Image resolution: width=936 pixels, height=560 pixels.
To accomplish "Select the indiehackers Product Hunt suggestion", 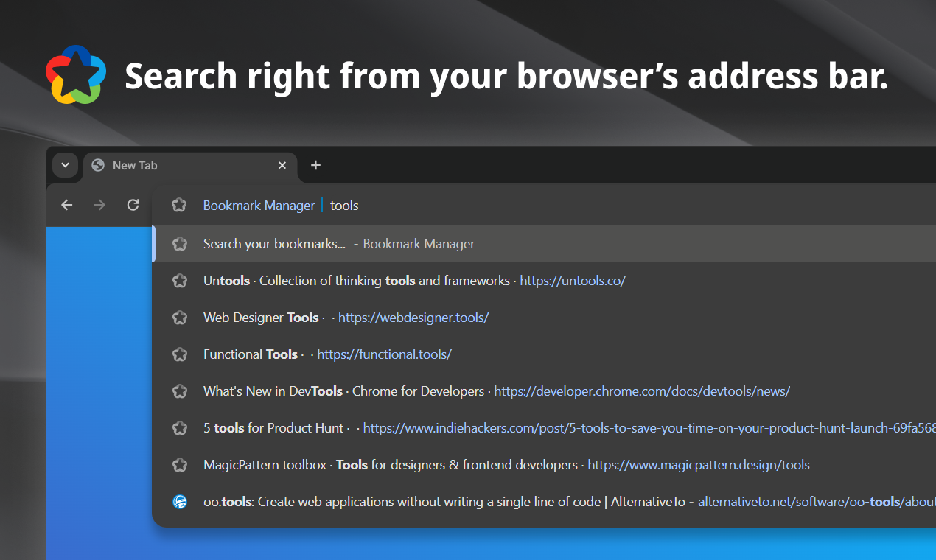I will tap(442, 428).
